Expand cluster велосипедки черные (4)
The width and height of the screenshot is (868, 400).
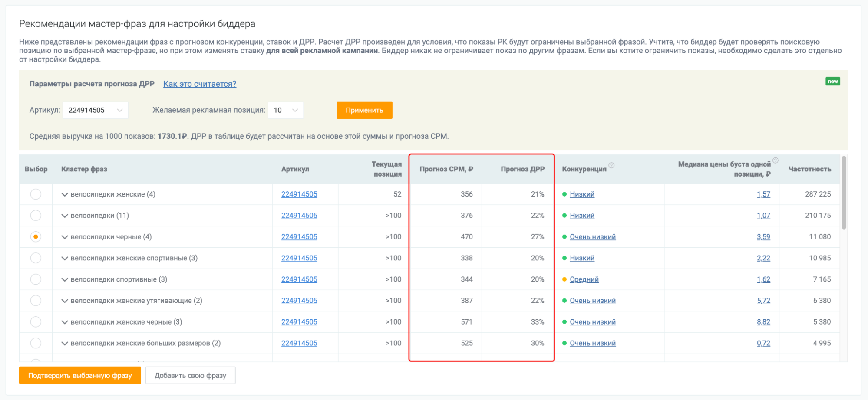(x=65, y=237)
